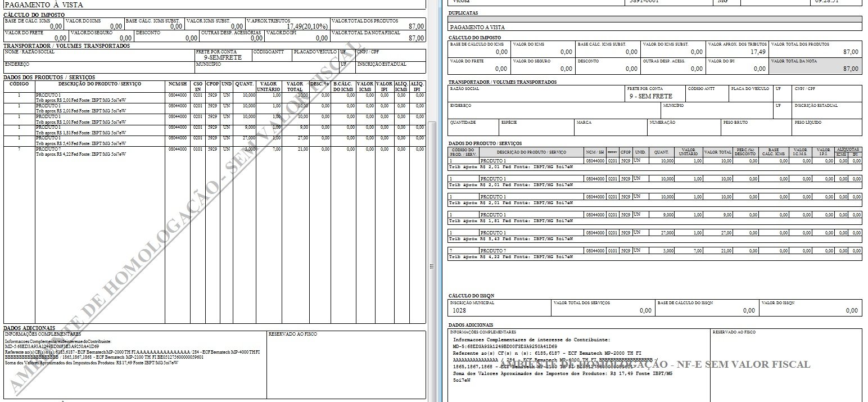
Task: Click 'CÁLCULO DO ISSQN' heading
Action: tap(471, 295)
